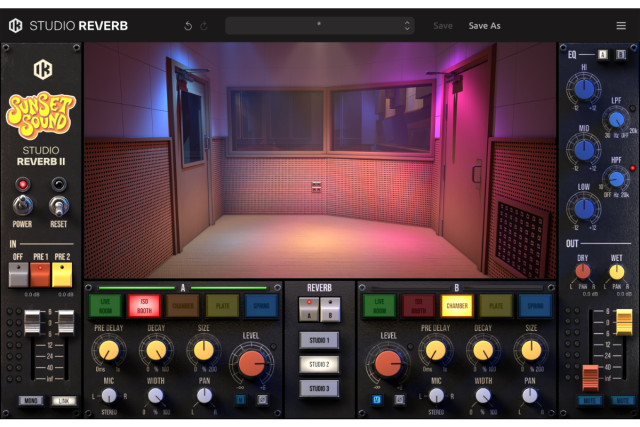Click the MUTE button under the DRY fader
The width and height of the screenshot is (640, 427).
click(x=589, y=401)
